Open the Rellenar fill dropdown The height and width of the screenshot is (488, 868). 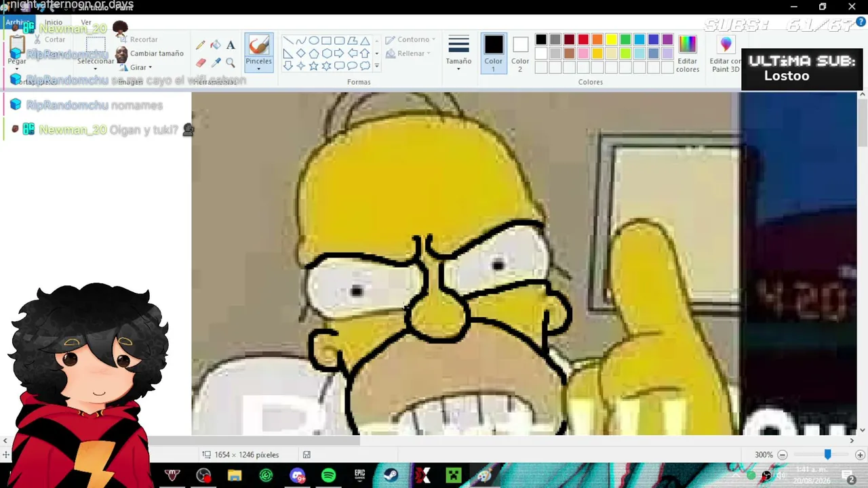coord(408,54)
